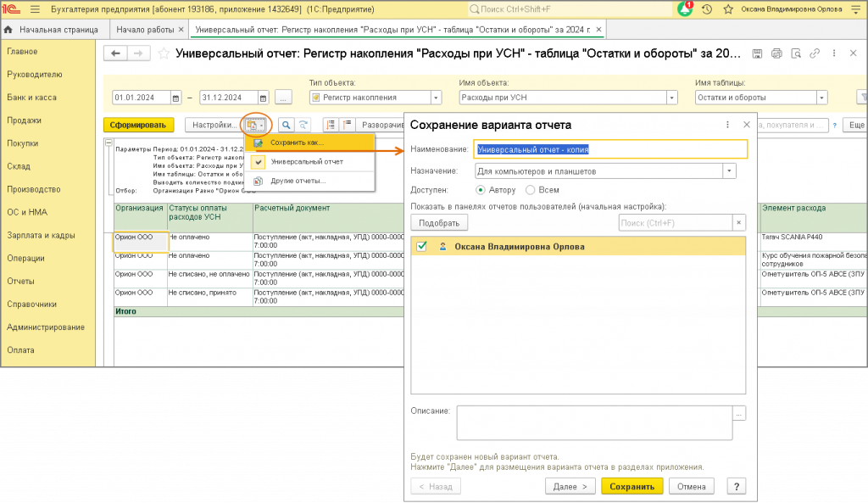
Task: Click the report variants icon button
Action: [x=254, y=126]
